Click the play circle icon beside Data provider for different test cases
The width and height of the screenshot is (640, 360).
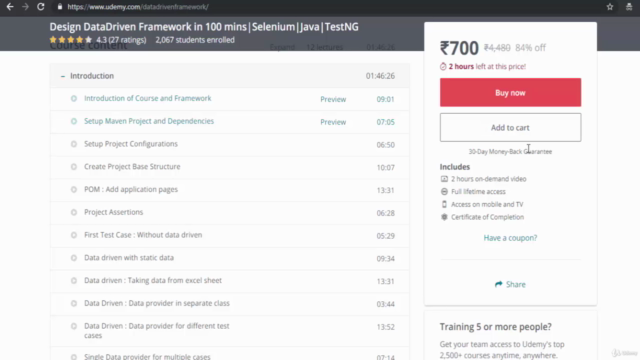click(74, 326)
